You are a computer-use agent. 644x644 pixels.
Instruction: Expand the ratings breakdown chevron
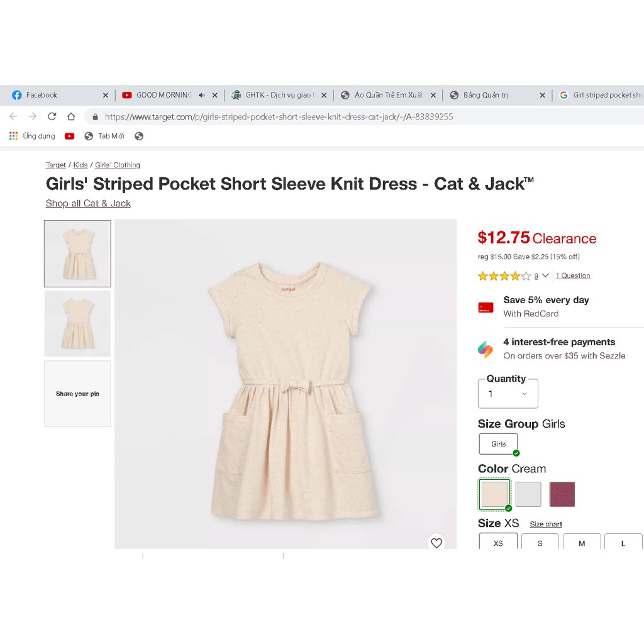(545, 275)
